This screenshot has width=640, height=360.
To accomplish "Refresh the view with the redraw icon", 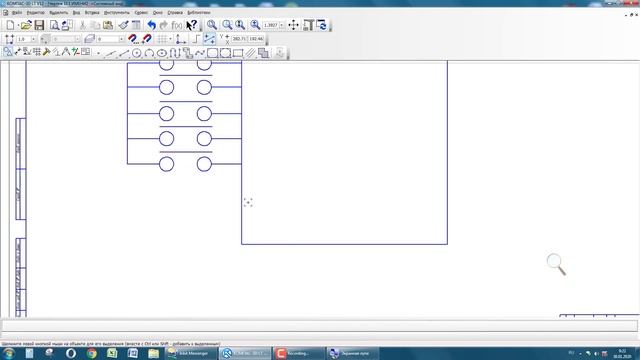I will 322,25.
